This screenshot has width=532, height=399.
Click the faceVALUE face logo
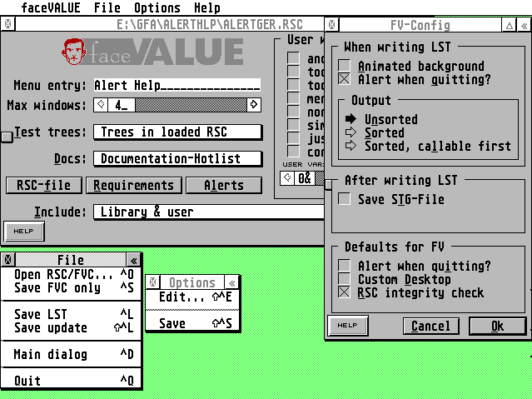pos(77,53)
